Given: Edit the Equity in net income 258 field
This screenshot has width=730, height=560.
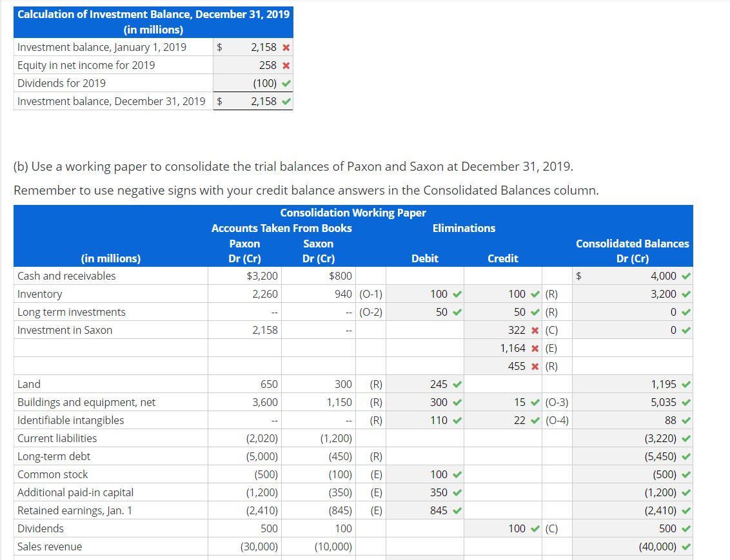Looking at the screenshot, I should pos(253,66).
